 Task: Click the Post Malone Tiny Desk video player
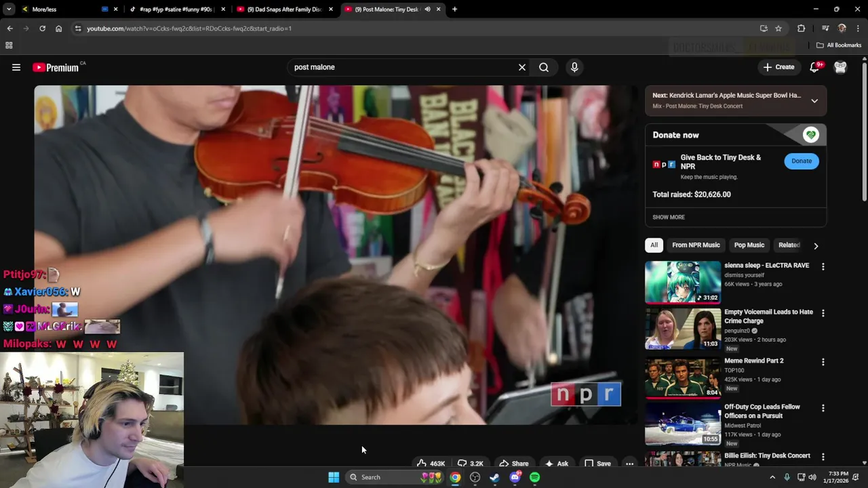pyautogui.click(x=336, y=255)
